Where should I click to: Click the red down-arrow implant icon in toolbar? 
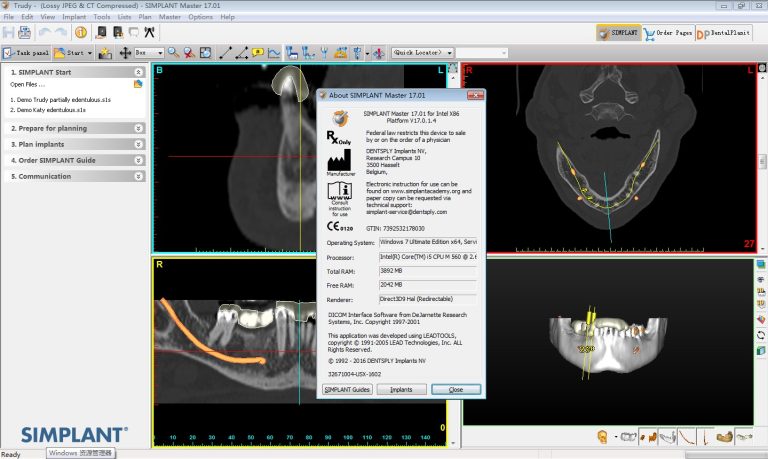(x=379, y=53)
